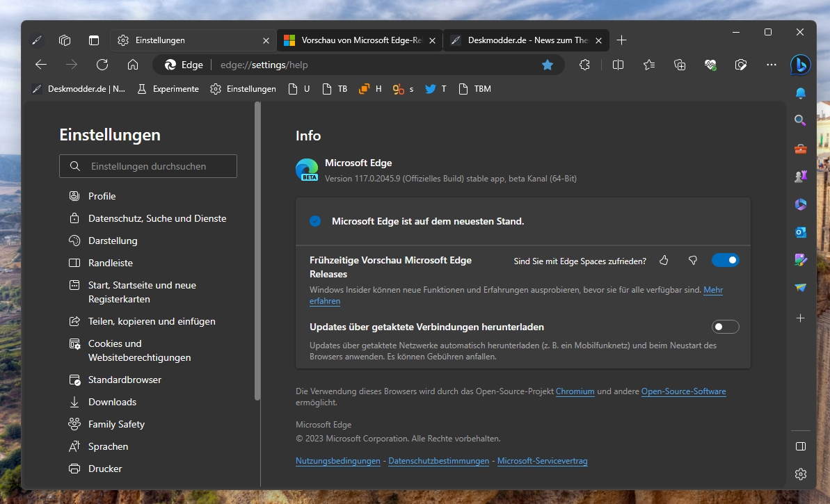The image size is (830, 504).
Task: Open the Nutzungsbedingungen link
Action: click(337, 461)
